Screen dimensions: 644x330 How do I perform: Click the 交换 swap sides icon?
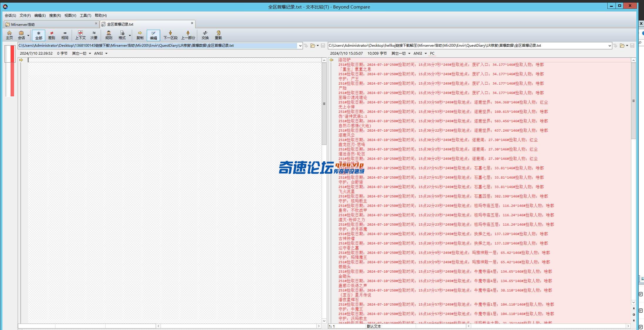205,35
